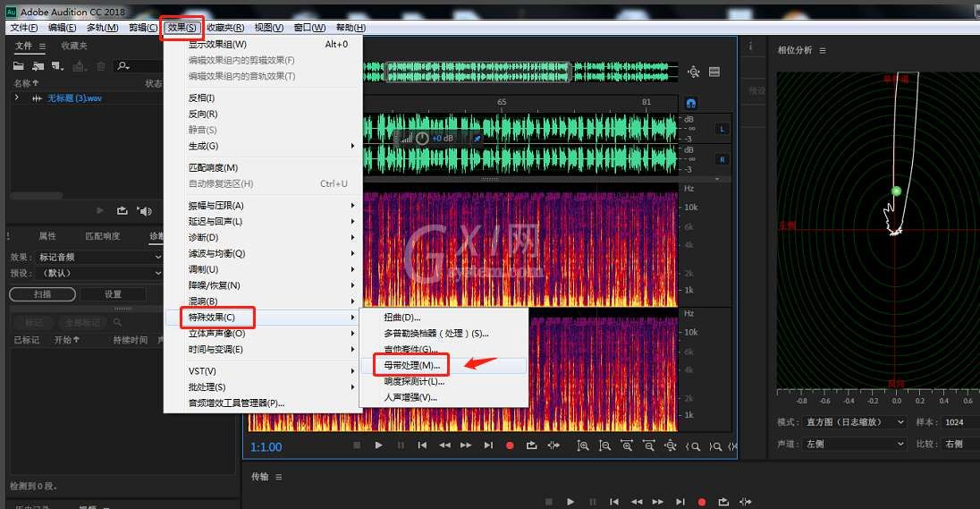Click the overview waveform navigator bar
The height and width of the screenshot is (509, 980).
(x=477, y=72)
